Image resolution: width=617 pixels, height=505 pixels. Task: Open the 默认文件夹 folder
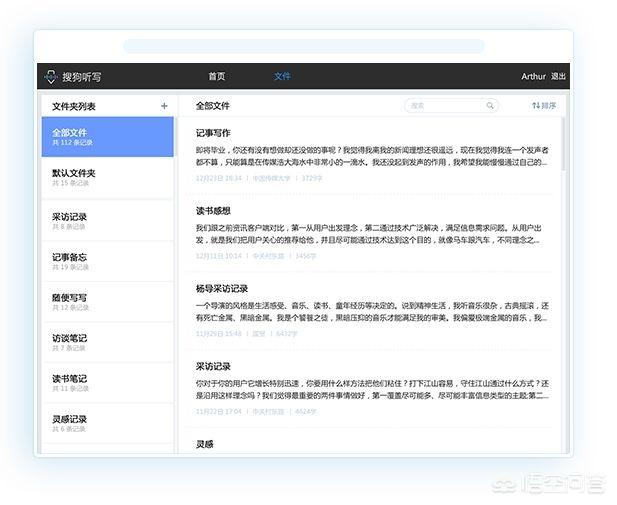(x=107, y=177)
